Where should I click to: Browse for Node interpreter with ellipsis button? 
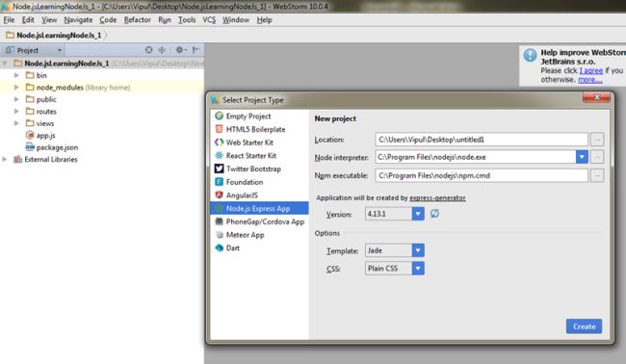[x=597, y=157]
